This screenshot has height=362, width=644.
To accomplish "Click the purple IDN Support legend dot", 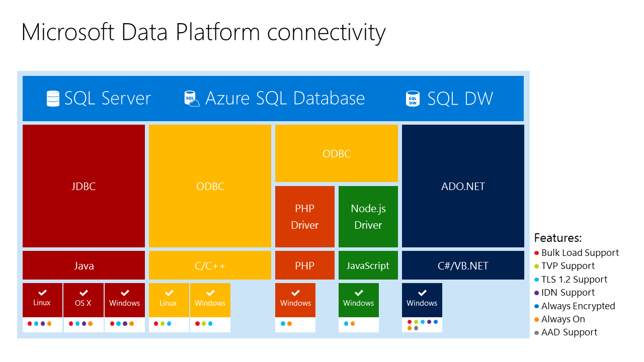I will tap(537, 293).
